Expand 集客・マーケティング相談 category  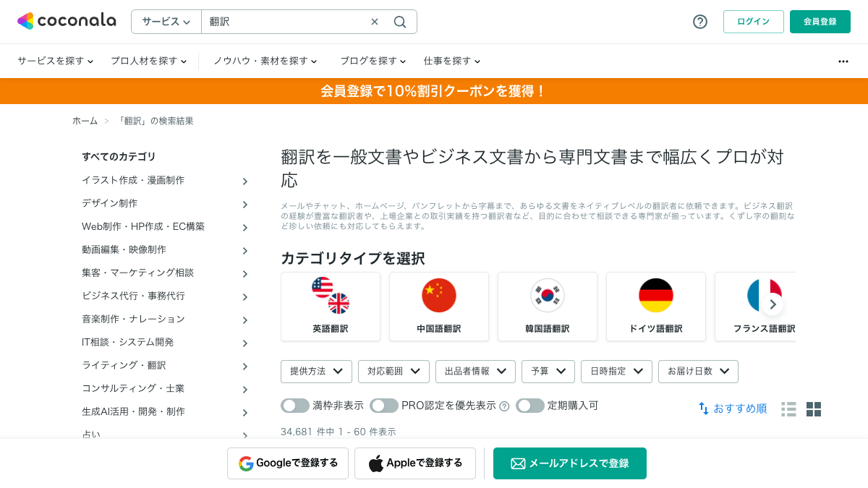coord(166,273)
